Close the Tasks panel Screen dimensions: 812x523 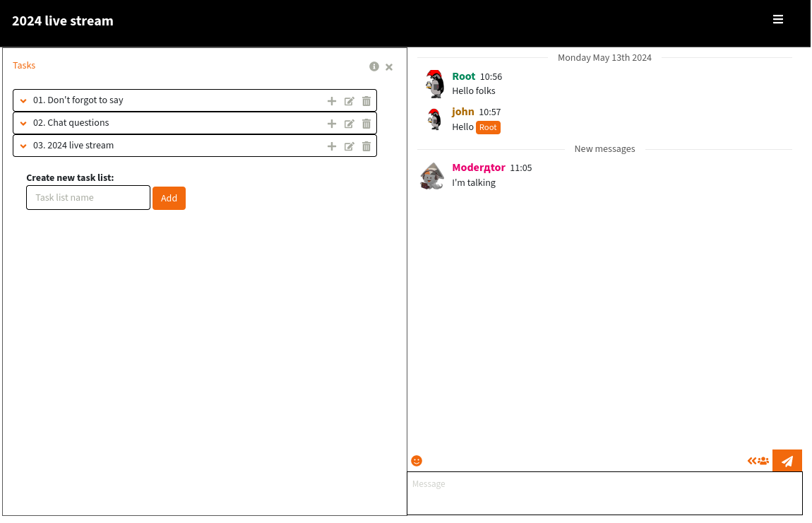389,67
